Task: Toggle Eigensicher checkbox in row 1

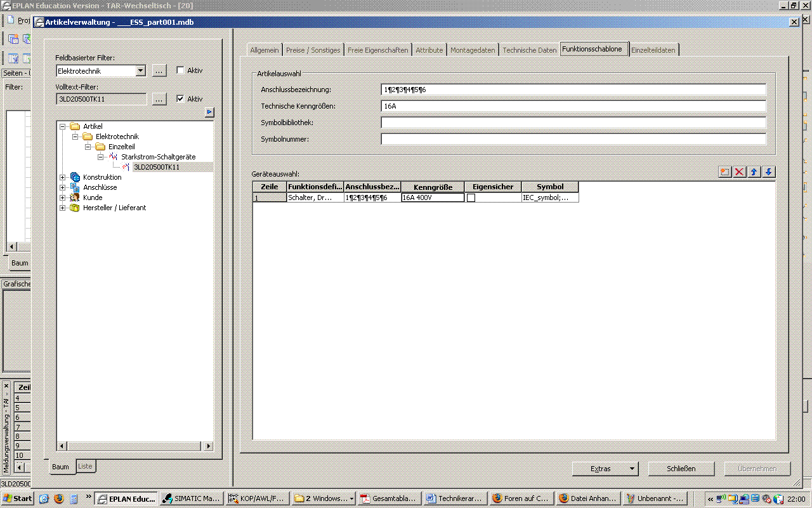Action: pos(471,197)
